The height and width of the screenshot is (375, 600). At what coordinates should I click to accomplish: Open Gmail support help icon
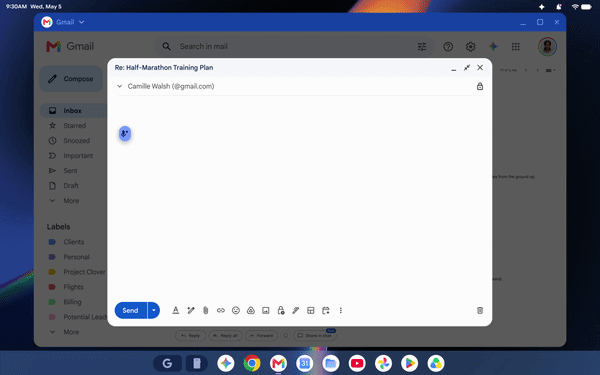448,47
